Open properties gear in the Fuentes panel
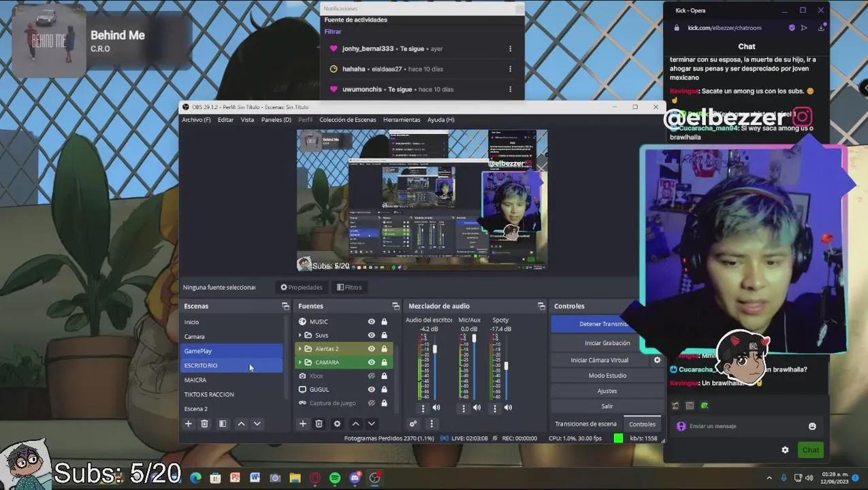The height and width of the screenshot is (490, 868). coord(338,424)
